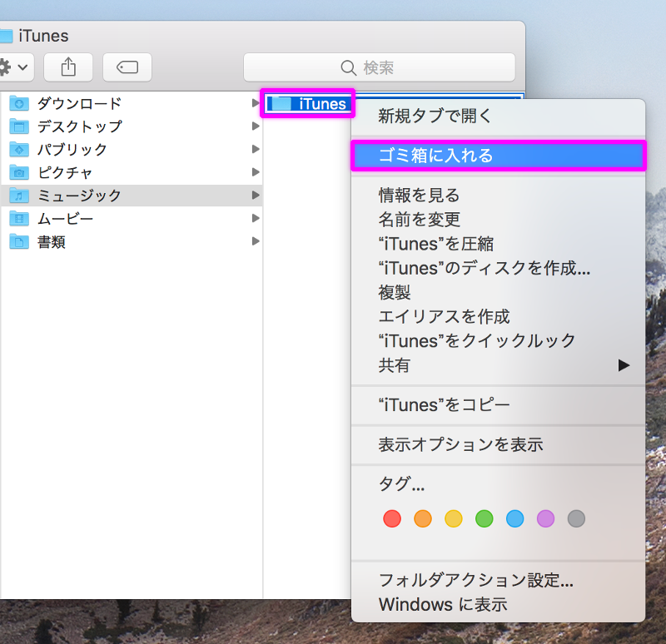Choose 名前を変更 from context menu
Screen dimensions: 666x644
coord(498,220)
